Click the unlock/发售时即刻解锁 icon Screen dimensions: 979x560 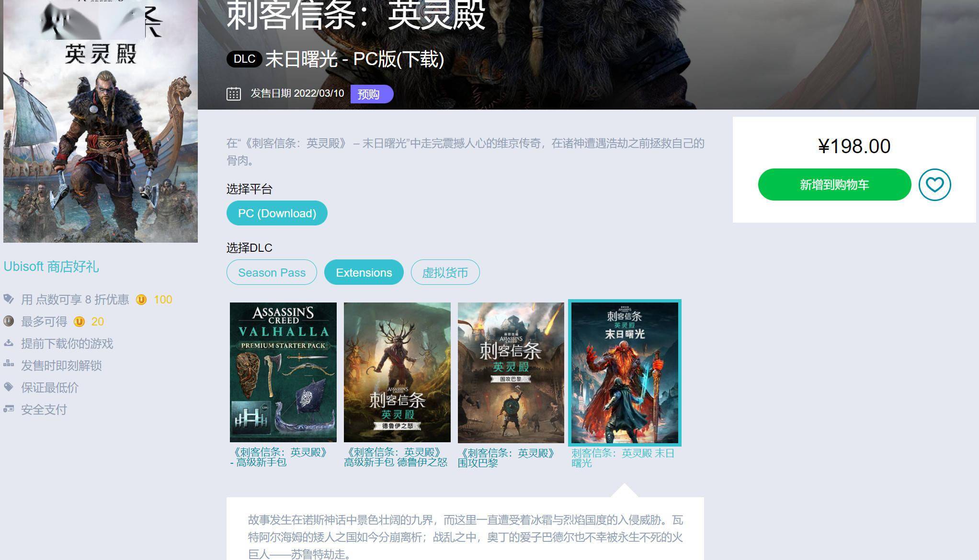tap(8, 365)
